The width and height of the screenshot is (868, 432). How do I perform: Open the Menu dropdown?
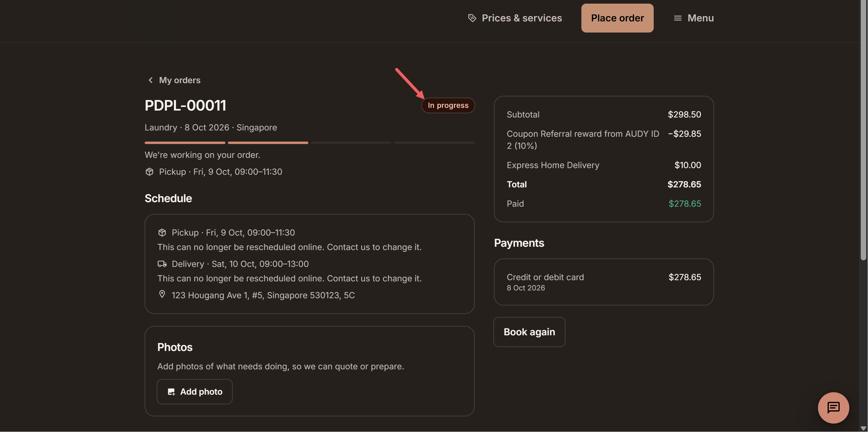(693, 18)
